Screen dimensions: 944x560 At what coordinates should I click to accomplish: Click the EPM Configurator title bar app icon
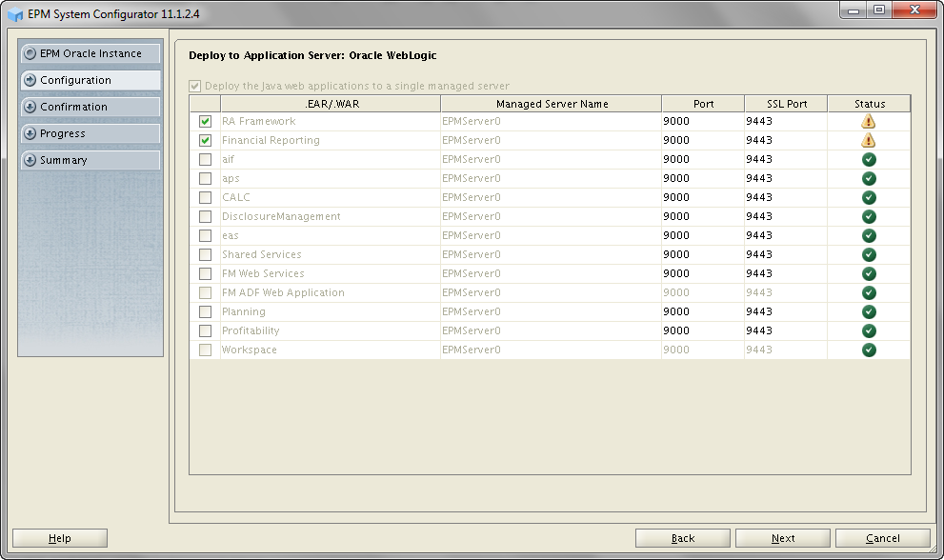[15, 14]
